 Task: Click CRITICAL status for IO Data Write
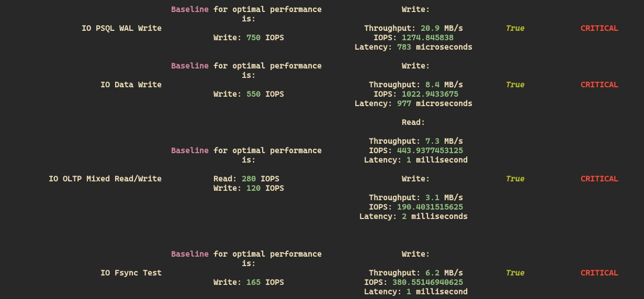(599, 85)
